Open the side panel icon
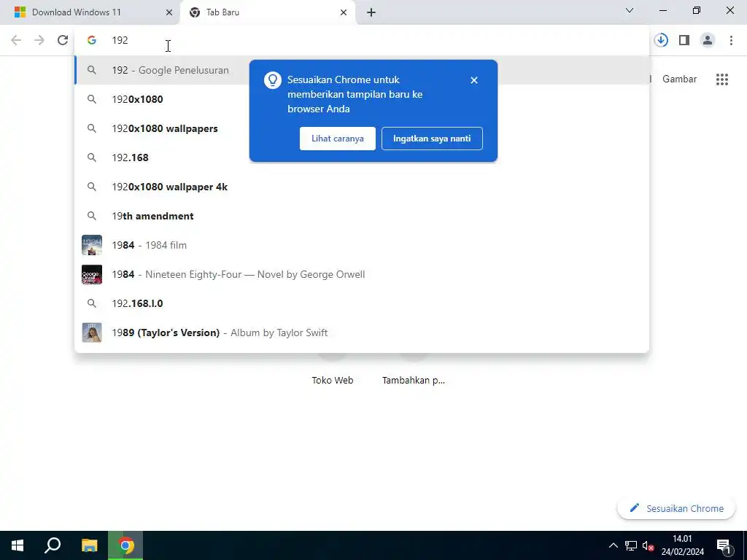 [x=684, y=40]
